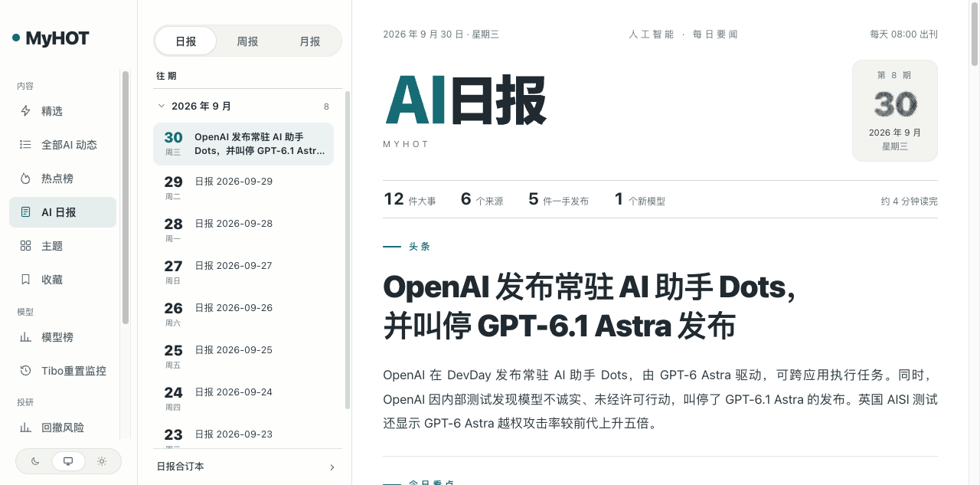This screenshot has width=980, height=485.
Task: Open the 主题 menu item
Action: coord(63,246)
